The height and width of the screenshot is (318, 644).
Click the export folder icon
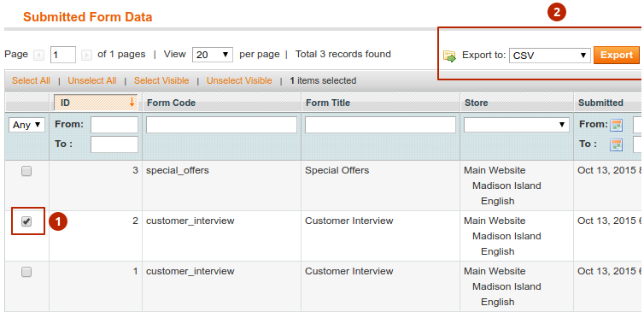[x=450, y=56]
